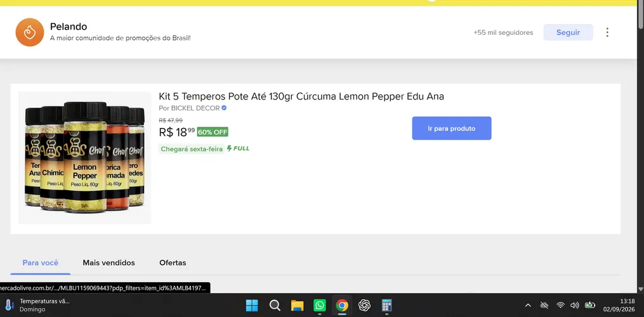Open the clock and date 13:18
The height and width of the screenshot is (317, 644).
coord(621,305)
